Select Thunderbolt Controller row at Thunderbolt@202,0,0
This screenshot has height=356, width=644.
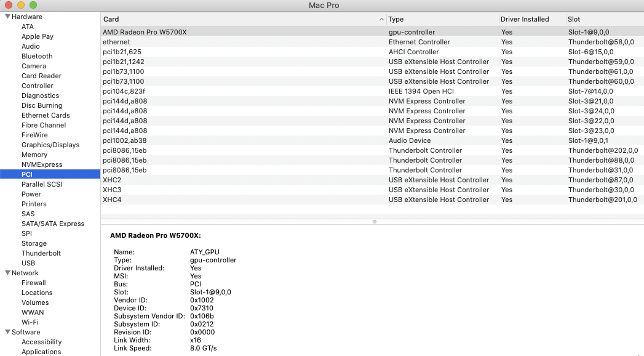click(x=372, y=150)
